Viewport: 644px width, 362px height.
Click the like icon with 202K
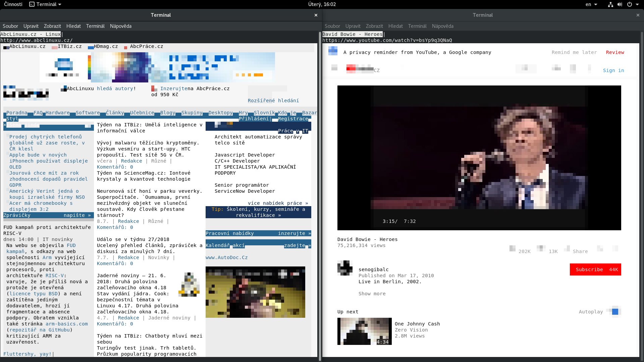click(x=513, y=249)
